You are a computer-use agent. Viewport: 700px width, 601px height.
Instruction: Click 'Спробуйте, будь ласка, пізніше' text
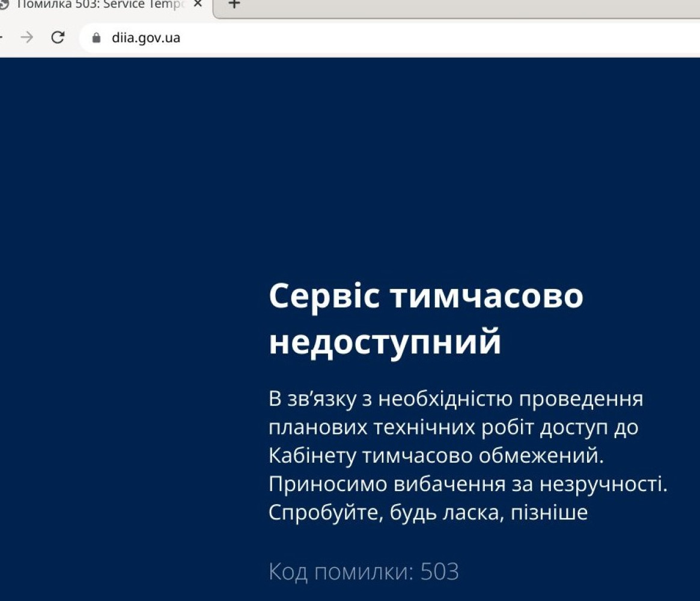click(427, 513)
